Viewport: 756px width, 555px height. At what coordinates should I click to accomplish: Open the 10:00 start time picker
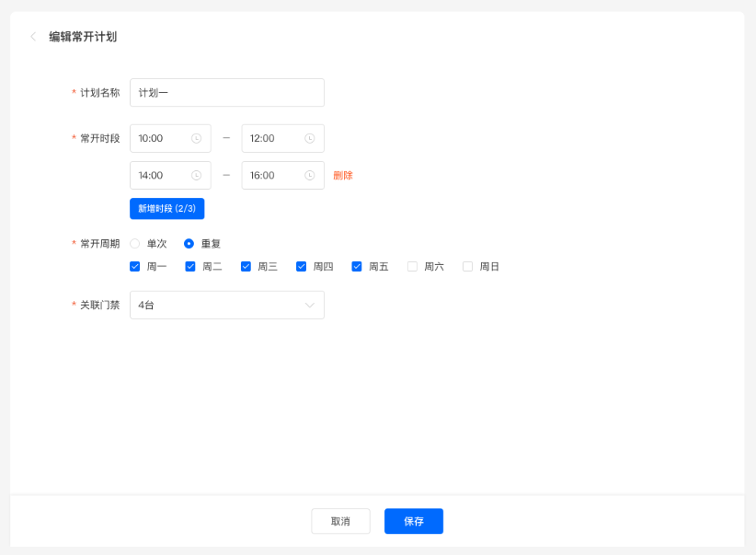(170, 138)
